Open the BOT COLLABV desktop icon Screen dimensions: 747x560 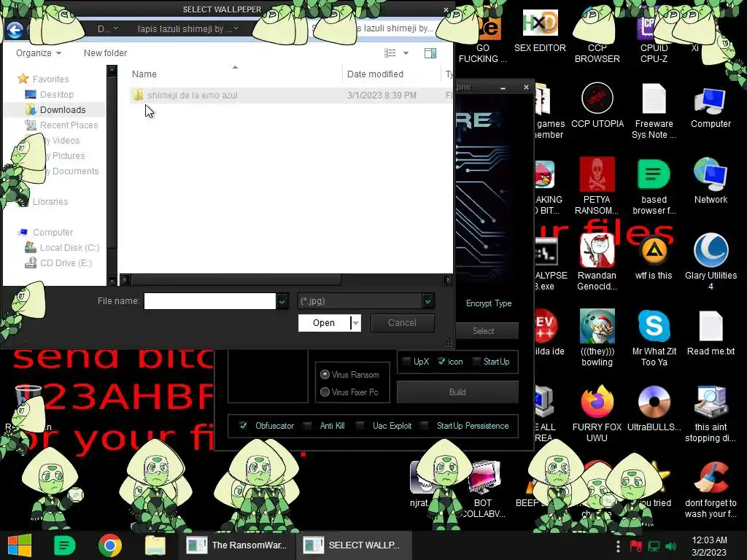tap(483, 489)
